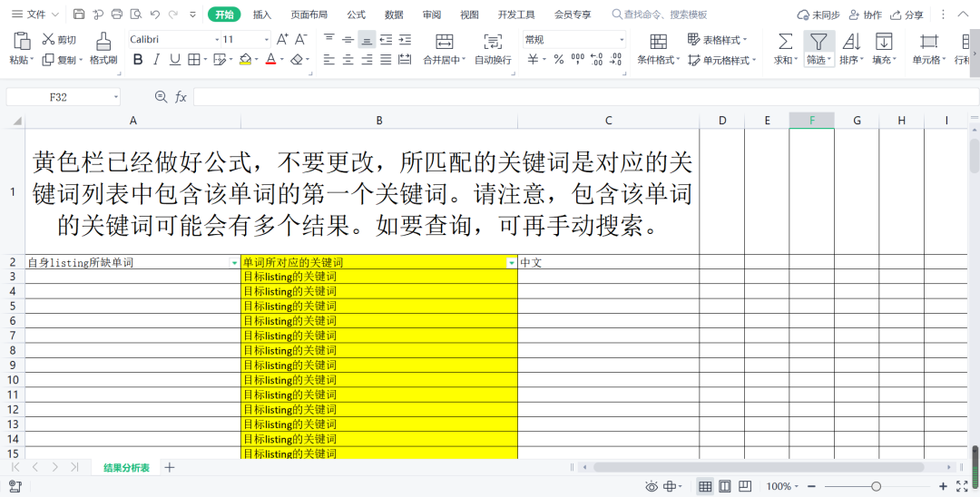Apply percent style to cells
The height and width of the screenshot is (497, 980).
pos(559,59)
